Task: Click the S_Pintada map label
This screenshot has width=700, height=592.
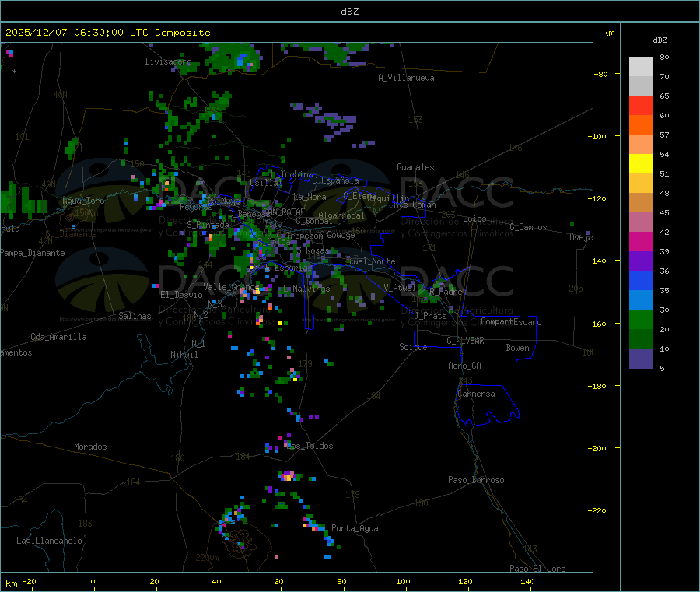Action: click(208, 225)
